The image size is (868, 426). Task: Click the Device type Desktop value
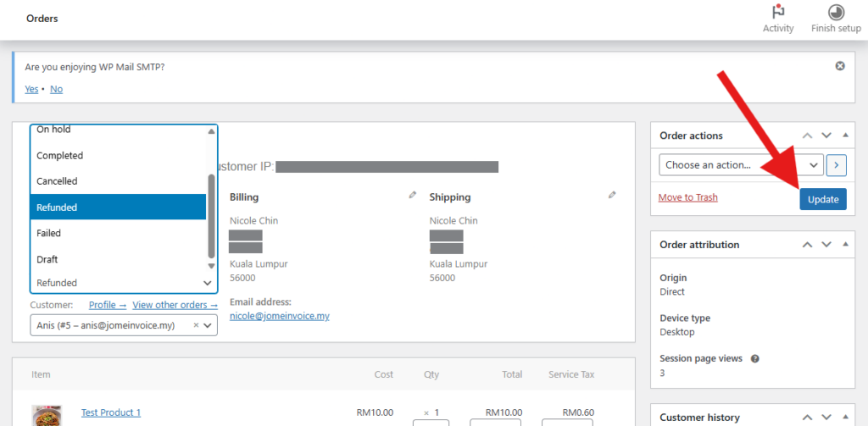click(677, 332)
